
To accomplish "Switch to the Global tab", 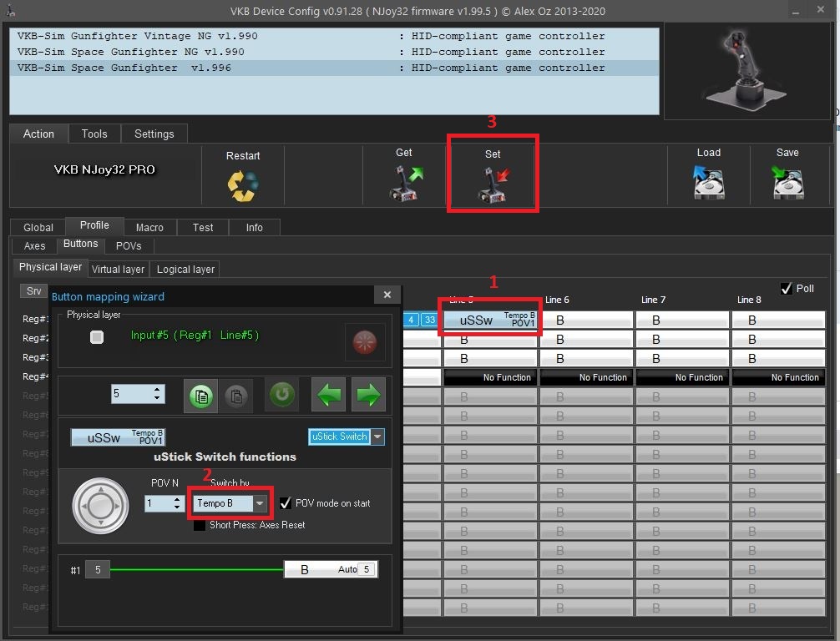I will [x=38, y=228].
